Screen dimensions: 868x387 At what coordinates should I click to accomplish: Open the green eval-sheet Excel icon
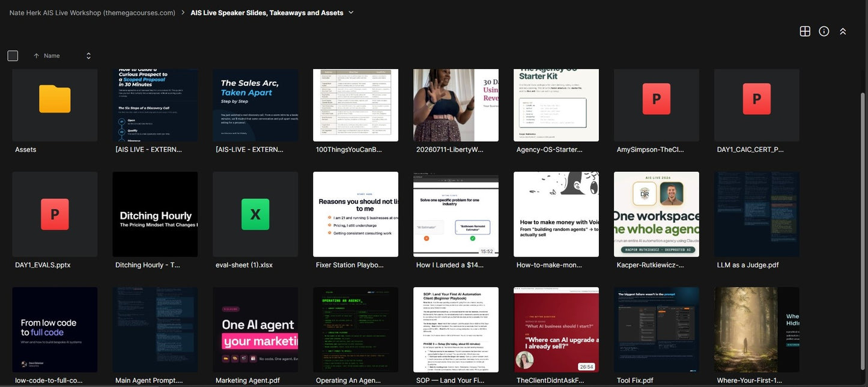255,215
